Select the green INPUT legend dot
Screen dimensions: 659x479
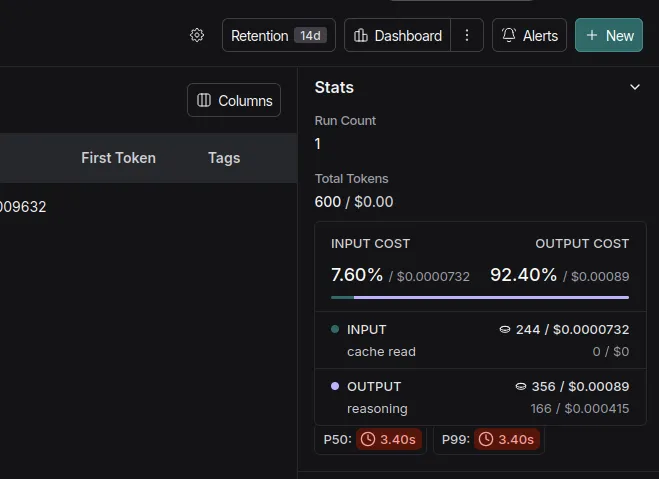tap(334, 329)
